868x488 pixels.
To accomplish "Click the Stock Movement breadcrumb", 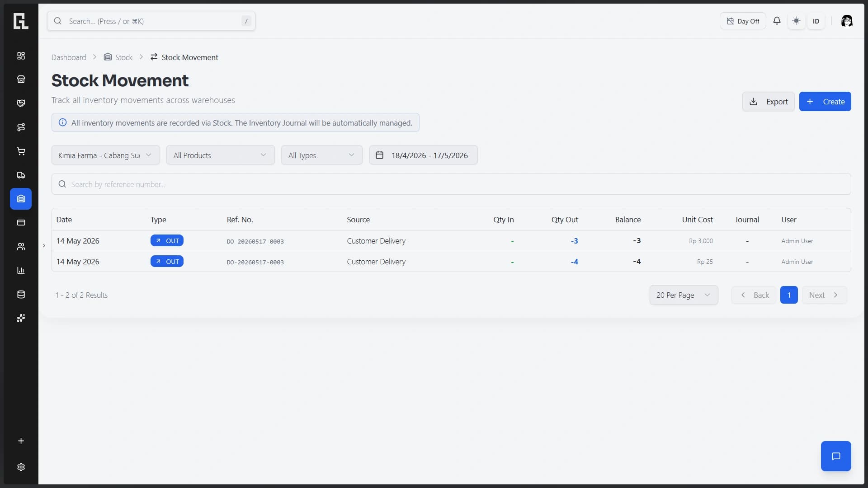I will [x=184, y=57].
